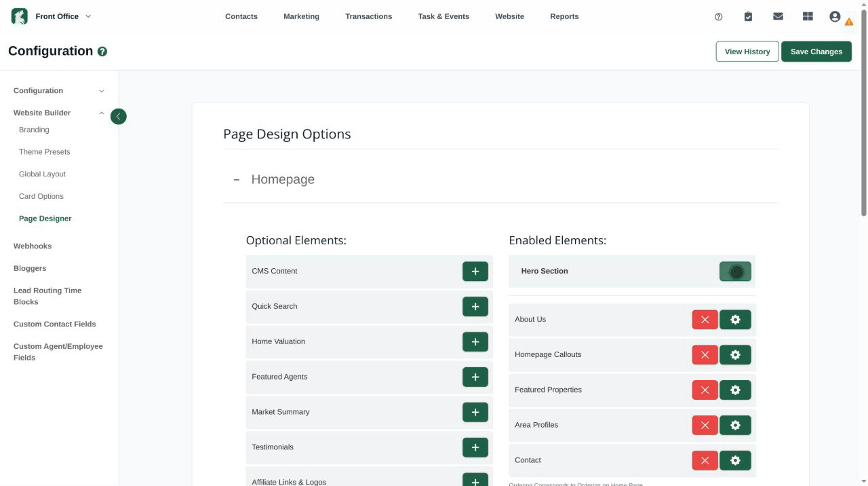Collapse the sidebar with the green arrow
The width and height of the screenshot is (868, 486).
118,117
